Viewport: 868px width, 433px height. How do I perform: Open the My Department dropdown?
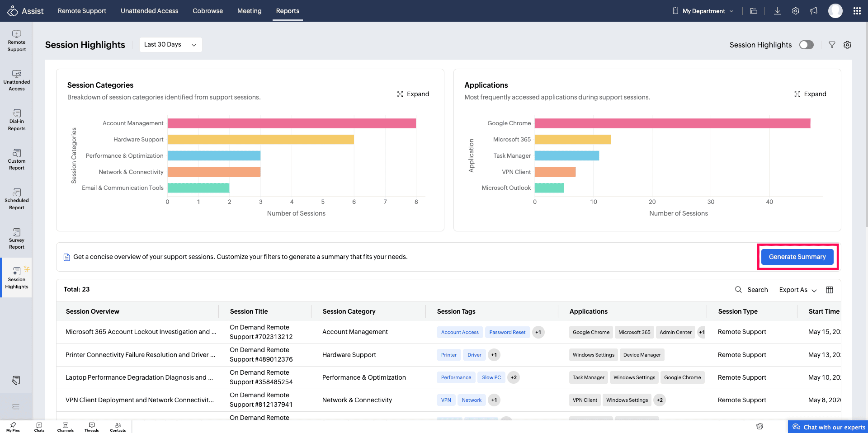703,11
